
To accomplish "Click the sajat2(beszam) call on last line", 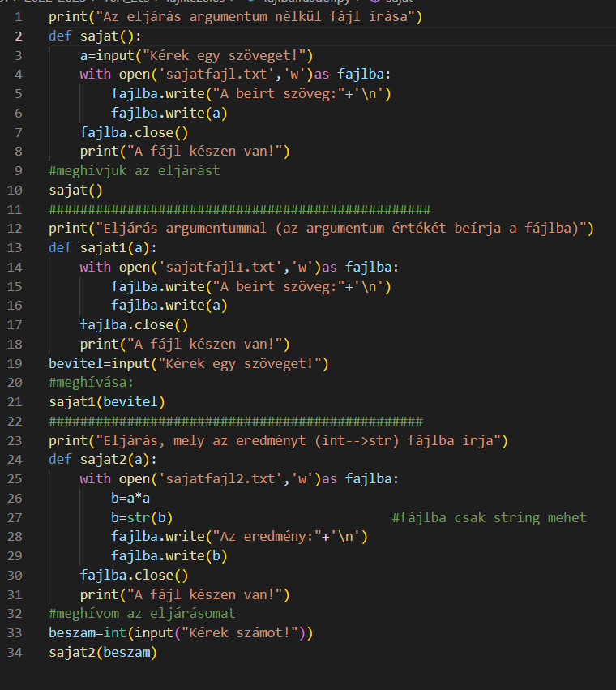I will (102, 652).
